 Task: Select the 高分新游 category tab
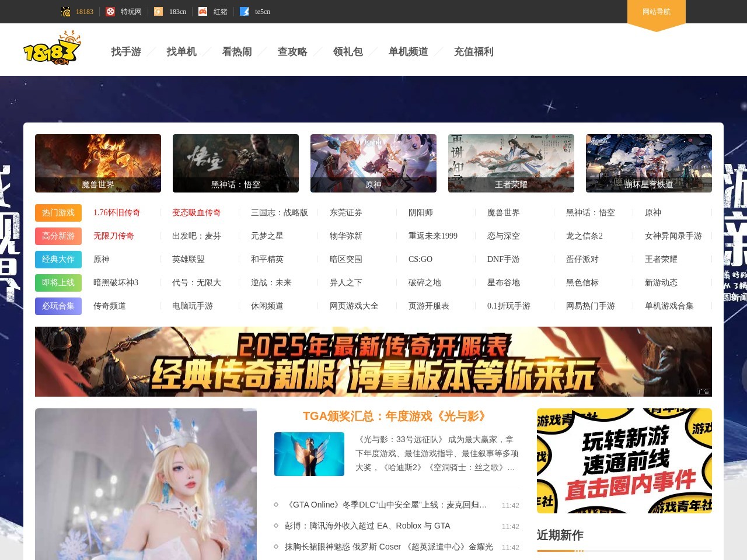(x=58, y=236)
